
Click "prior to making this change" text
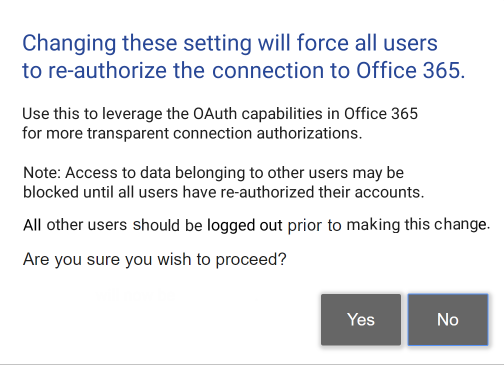point(389,225)
